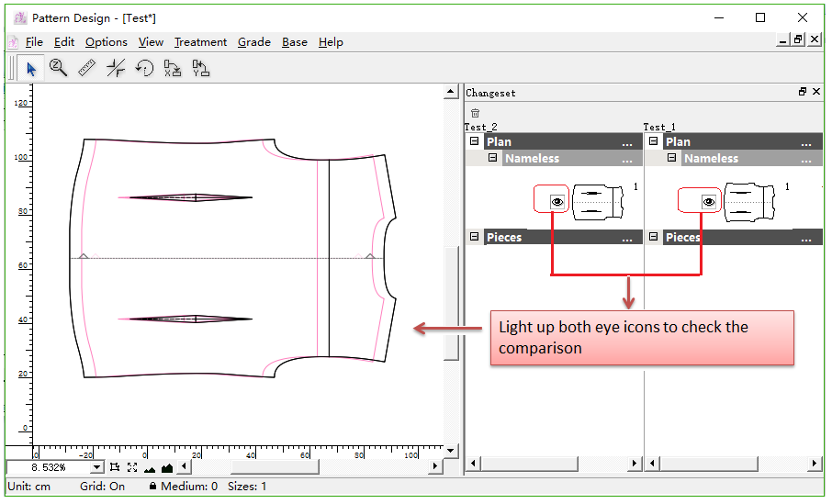This screenshot has height=504, width=832.
Task: Open the Grade menu
Action: 253,42
